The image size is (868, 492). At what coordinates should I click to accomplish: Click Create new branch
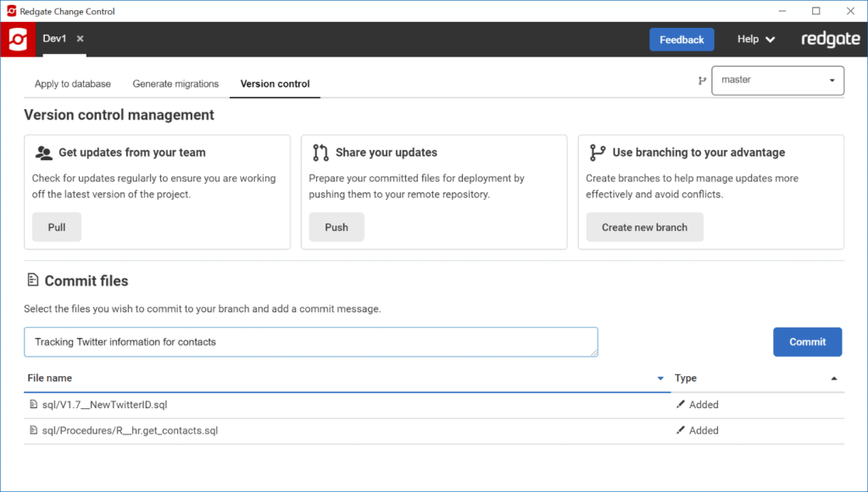point(644,226)
